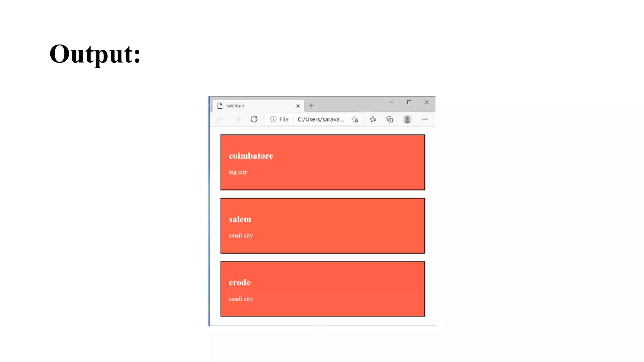Open the Settings and more ellipsis menu
644x362 pixels.
click(425, 119)
